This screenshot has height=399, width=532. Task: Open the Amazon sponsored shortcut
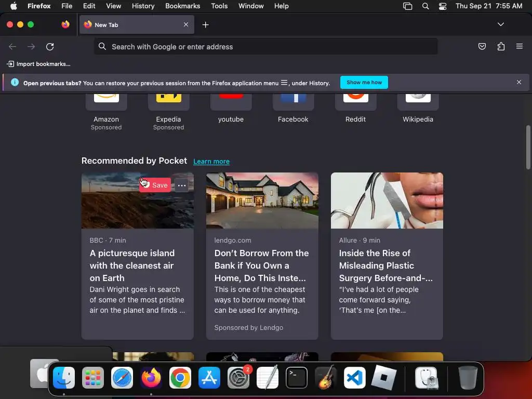(106, 112)
